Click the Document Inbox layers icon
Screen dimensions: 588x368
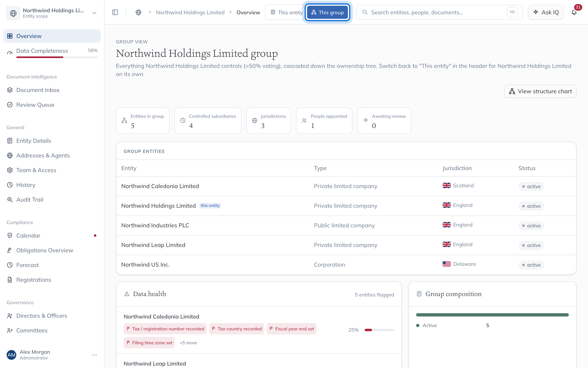pyautogui.click(x=10, y=90)
